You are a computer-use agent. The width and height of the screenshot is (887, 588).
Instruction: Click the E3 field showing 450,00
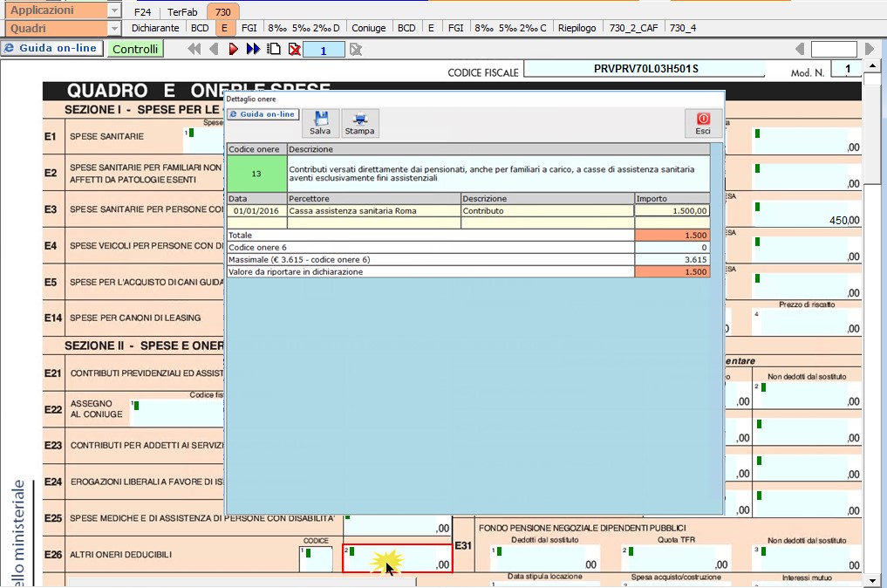[x=808, y=214]
